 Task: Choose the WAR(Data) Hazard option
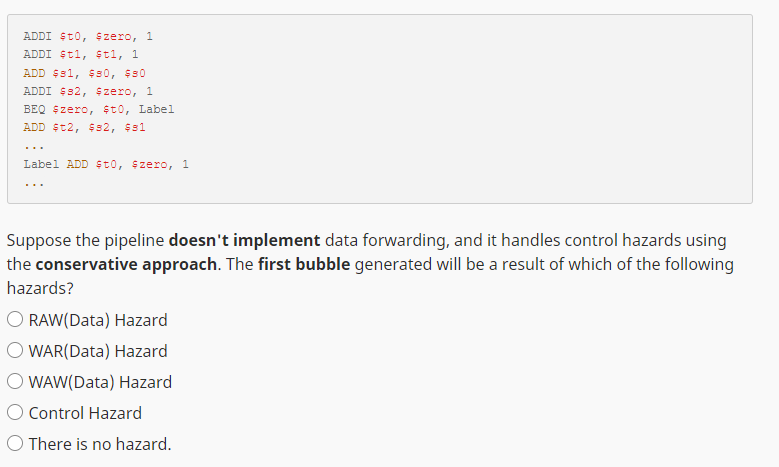point(15,351)
